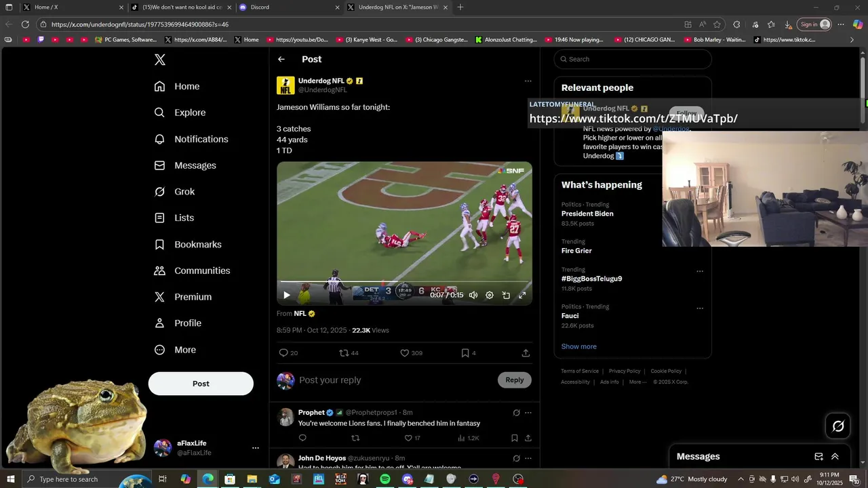
Task: Repost the post with 44 reposts
Action: (349, 353)
